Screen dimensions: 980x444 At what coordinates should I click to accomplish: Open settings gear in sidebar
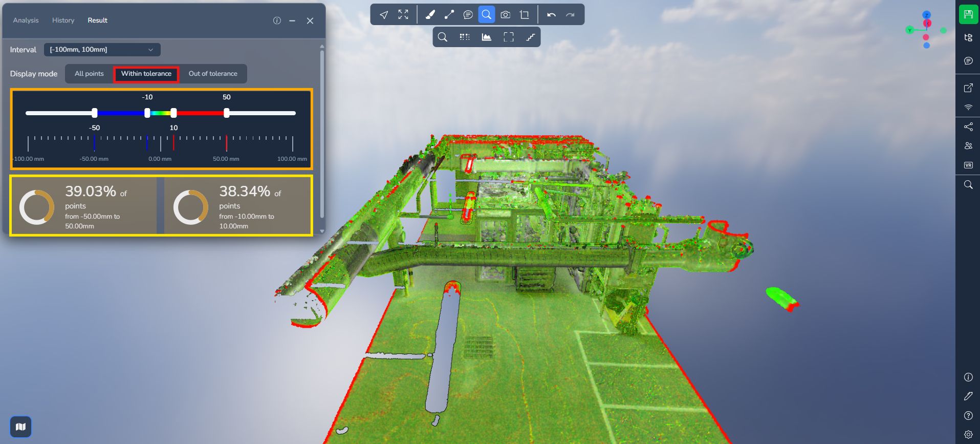pyautogui.click(x=968, y=434)
